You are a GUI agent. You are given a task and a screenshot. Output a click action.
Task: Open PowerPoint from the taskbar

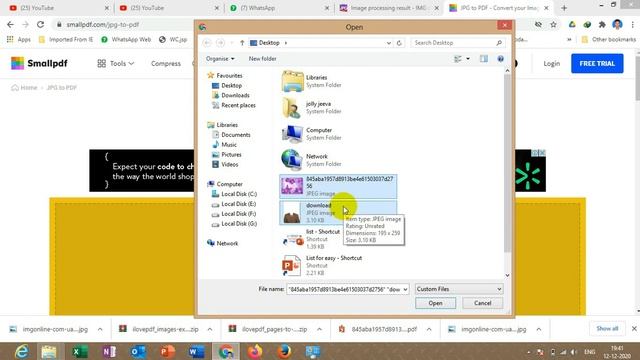click(167, 351)
